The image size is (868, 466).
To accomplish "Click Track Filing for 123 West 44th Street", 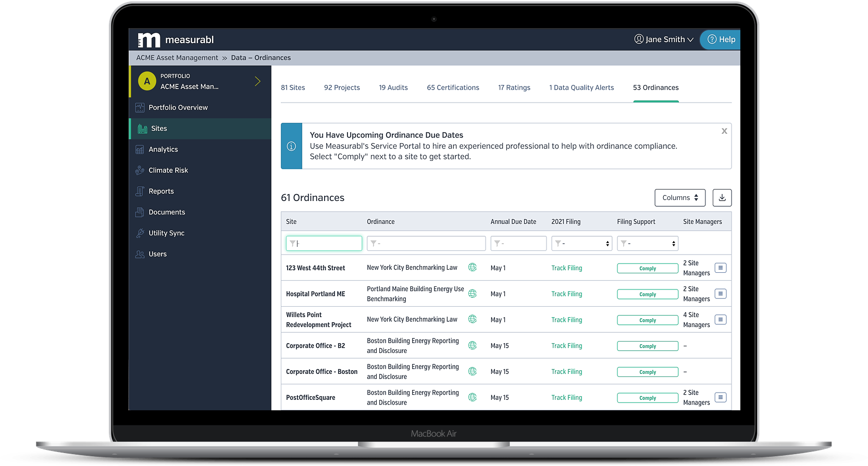I will click(567, 268).
